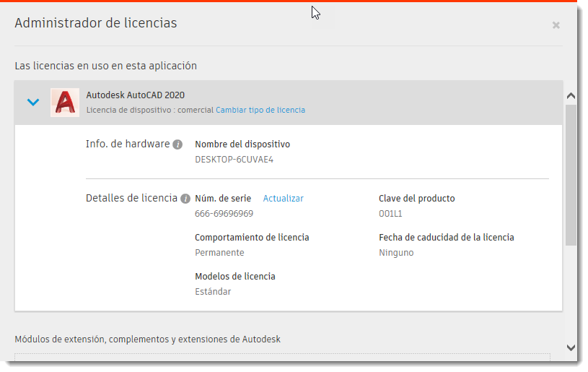Click the Ninguno expiration date value
The image size is (588, 372).
click(x=396, y=253)
